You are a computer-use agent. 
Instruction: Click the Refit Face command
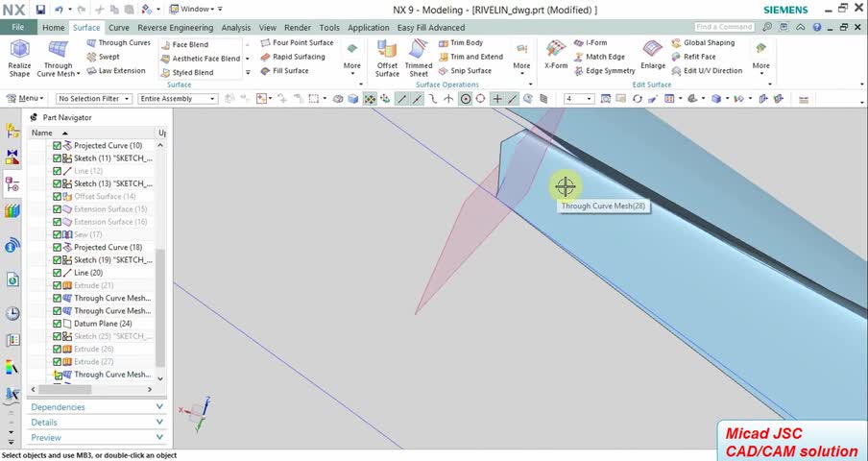(x=693, y=57)
